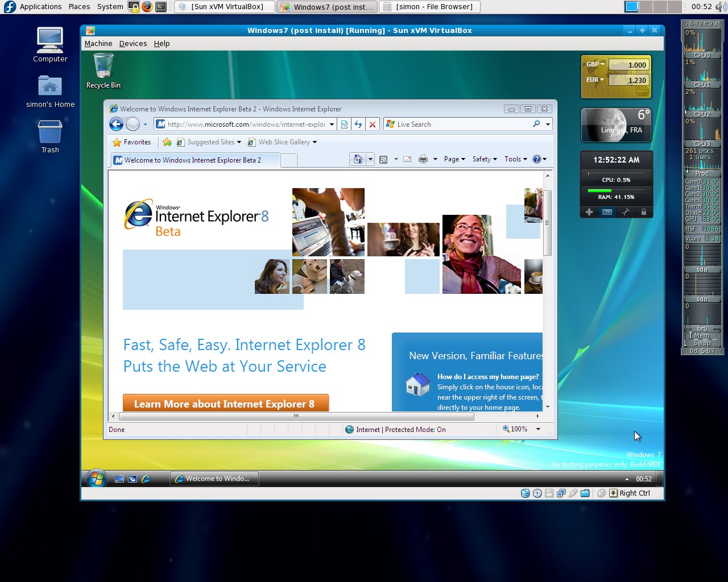Screen dimensions: 728x582
Task: Toggle Compatibility View icon in address bar
Action: [344, 124]
